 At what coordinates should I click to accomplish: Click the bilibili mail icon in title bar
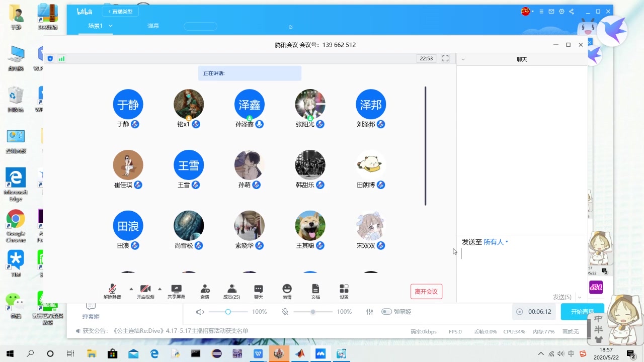(551, 12)
